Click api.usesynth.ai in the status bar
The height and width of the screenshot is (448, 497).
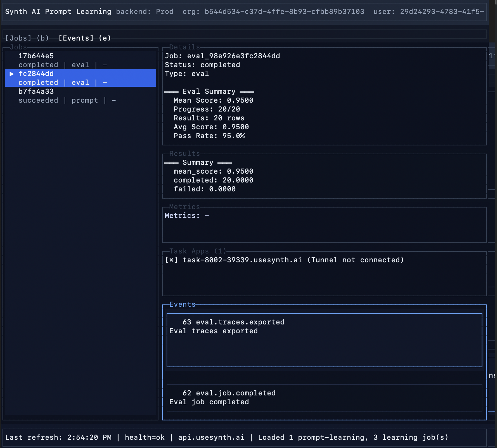[x=211, y=437]
